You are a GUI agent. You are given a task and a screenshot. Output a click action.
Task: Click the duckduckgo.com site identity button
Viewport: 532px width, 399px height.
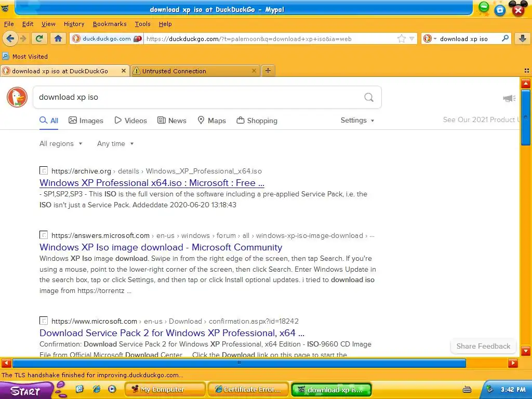pos(107,38)
